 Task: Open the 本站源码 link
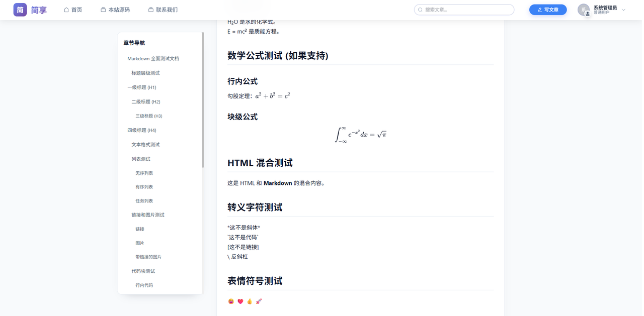click(x=119, y=10)
